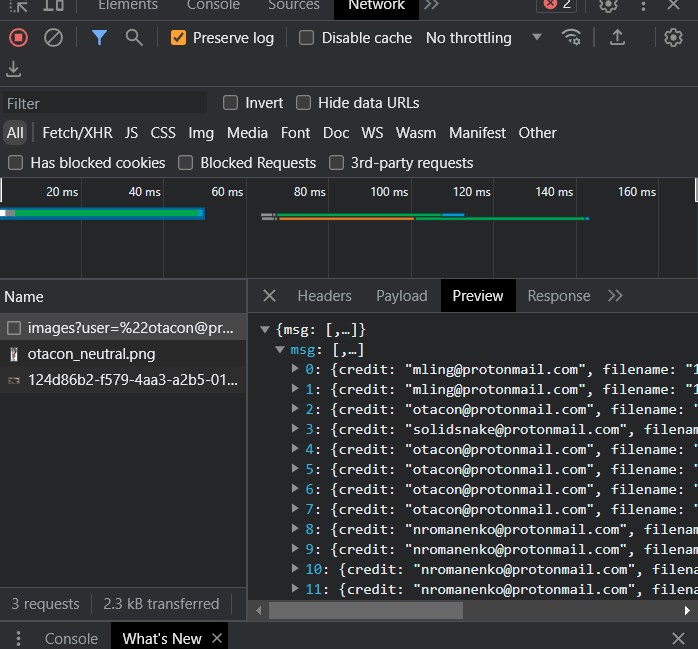Expand array item 11 in preview

[295, 588]
